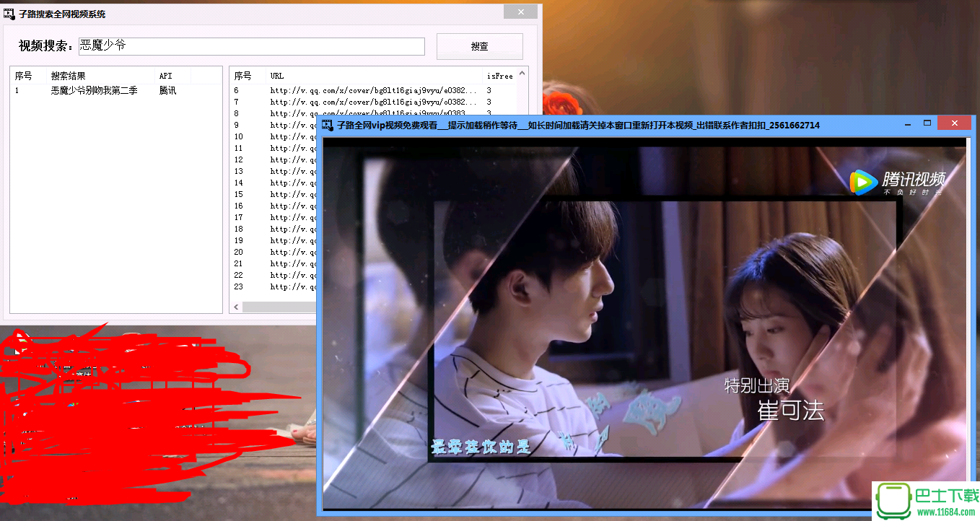Viewport: 980px width, 521px height.
Task: Click the 视频搜索 text input field
Action: tap(251, 46)
